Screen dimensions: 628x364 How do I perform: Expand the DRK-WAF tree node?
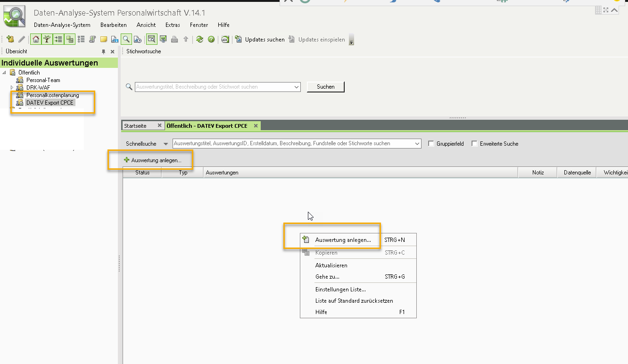pyautogui.click(x=12, y=88)
